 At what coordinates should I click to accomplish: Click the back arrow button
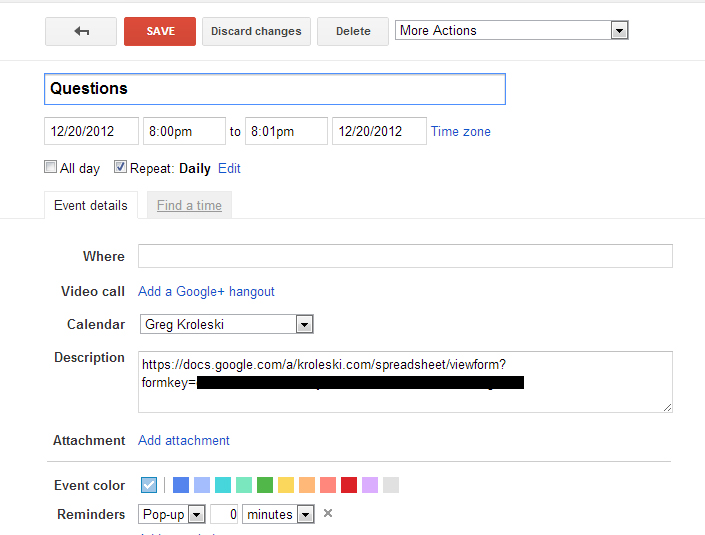(81, 31)
